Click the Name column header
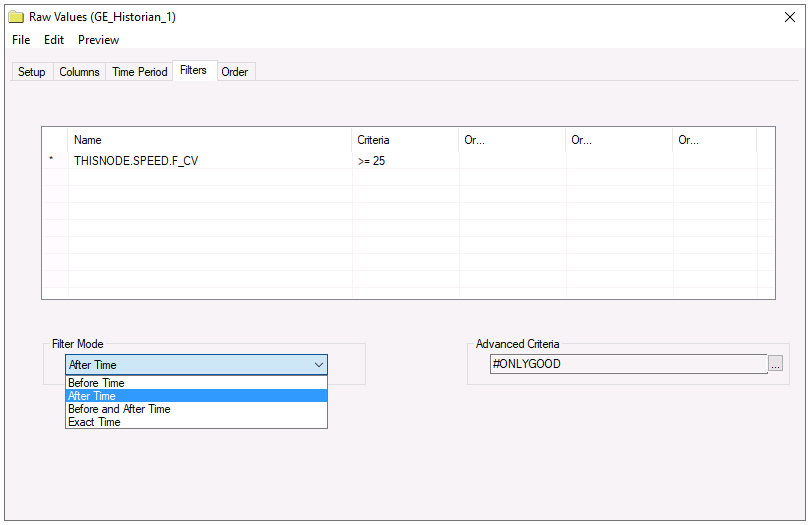 [x=210, y=140]
